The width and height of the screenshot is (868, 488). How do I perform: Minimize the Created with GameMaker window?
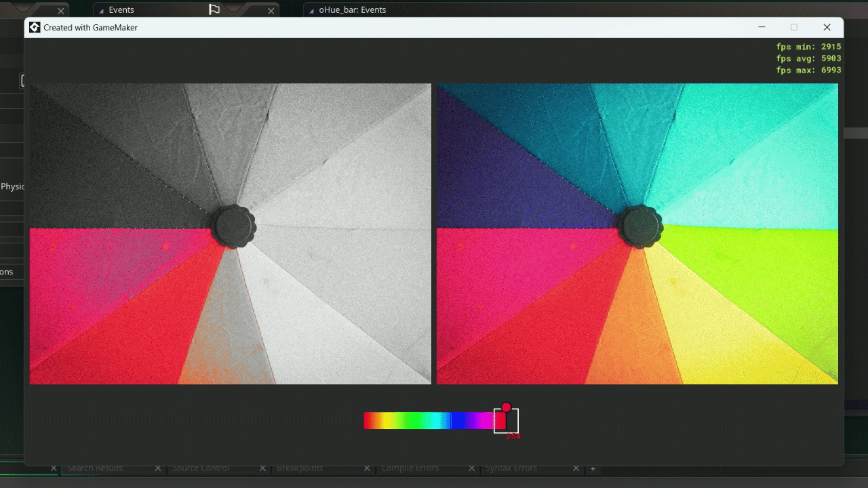(762, 27)
